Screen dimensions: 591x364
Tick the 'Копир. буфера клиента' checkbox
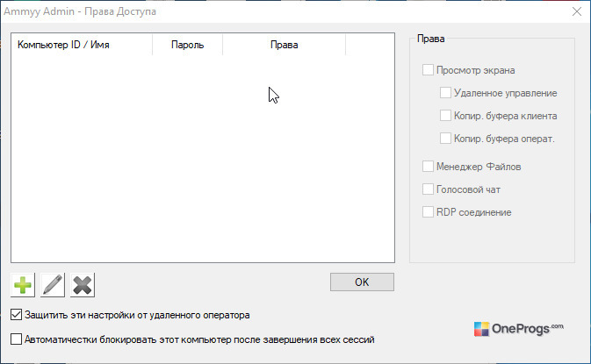click(445, 116)
